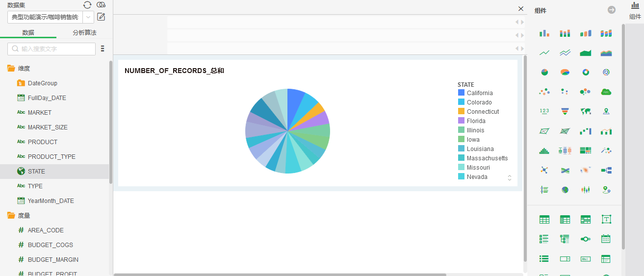Switch to the 数据 tab
This screenshot has width=644, height=276.
point(28,33)
